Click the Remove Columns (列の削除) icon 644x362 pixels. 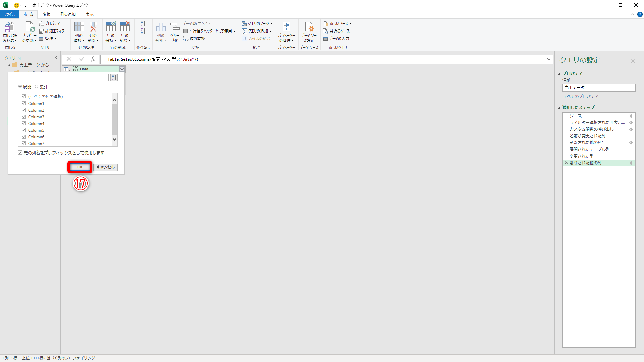coord(93,27)
